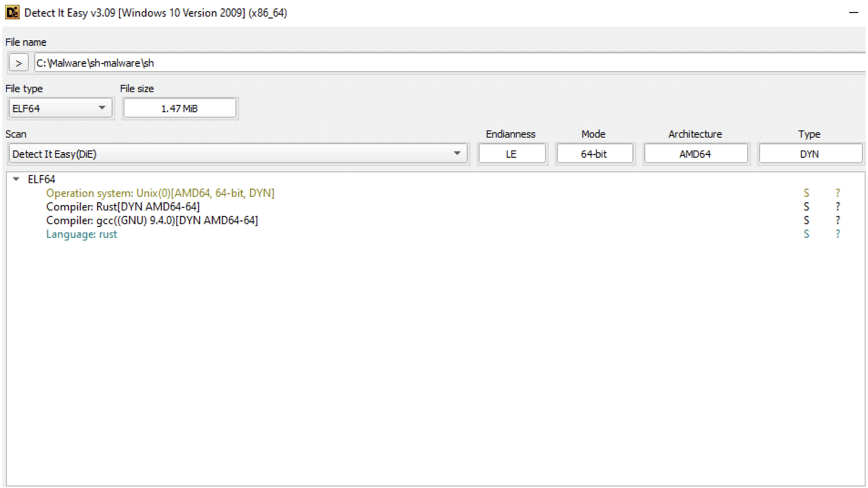Click the 1.47 MiB file size button
The width and height of the screenshot is (868, 488).
pos(179,108)
